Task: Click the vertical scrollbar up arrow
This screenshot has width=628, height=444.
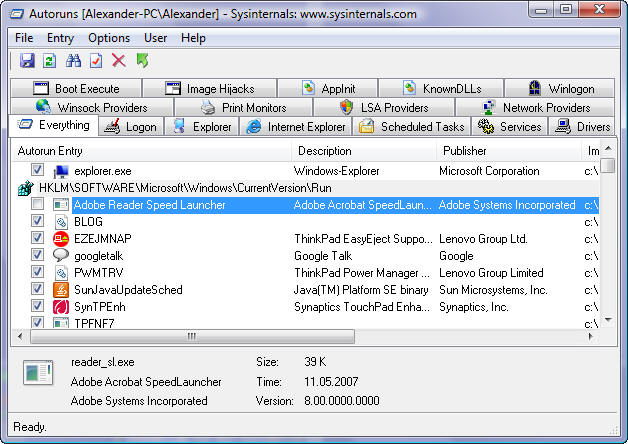Action: click(608, 149)
